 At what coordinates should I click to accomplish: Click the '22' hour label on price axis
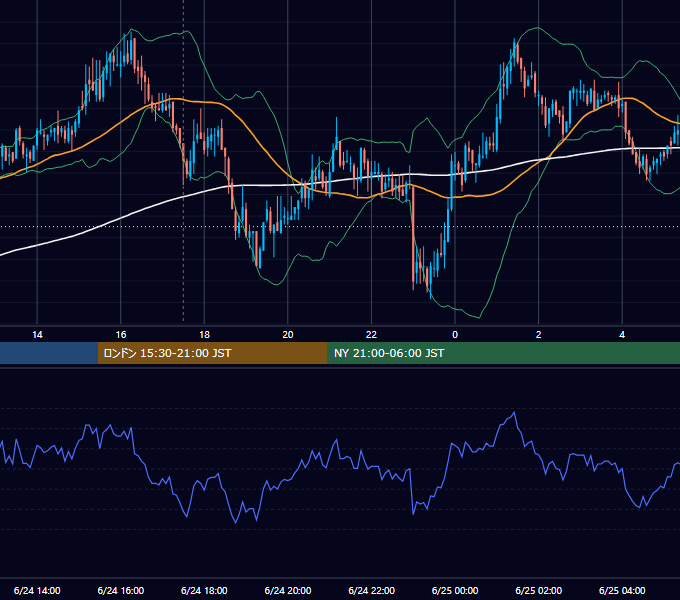point(372,335)
